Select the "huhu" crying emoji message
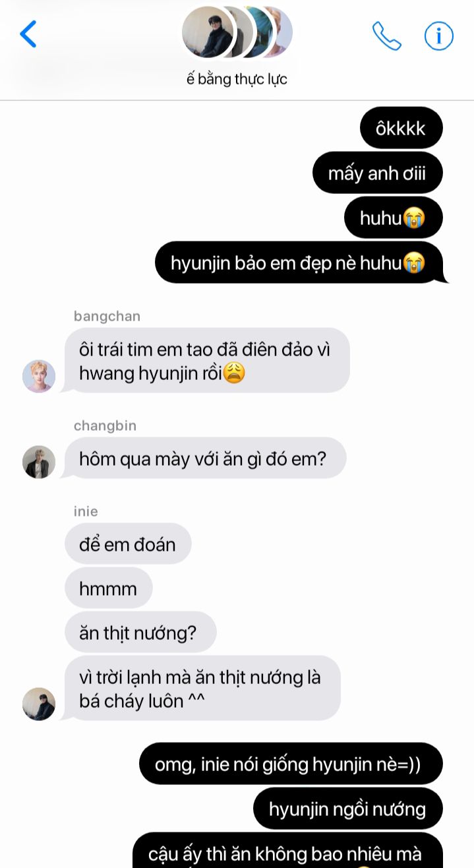The height and width of the screenshot is (868, 474). 393,218
